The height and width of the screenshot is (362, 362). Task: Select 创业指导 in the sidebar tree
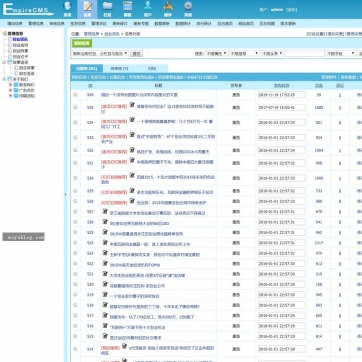tap(20, 45)
